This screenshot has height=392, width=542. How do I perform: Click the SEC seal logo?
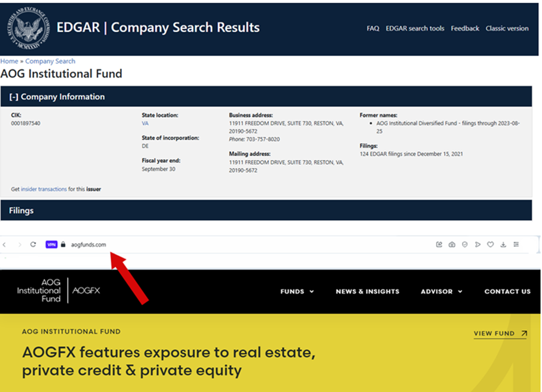pyautogui.click(x=29, y=28)
